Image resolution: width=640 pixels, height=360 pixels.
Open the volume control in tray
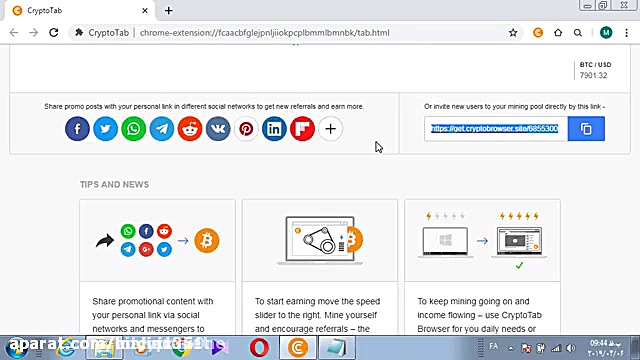[571, 348]
